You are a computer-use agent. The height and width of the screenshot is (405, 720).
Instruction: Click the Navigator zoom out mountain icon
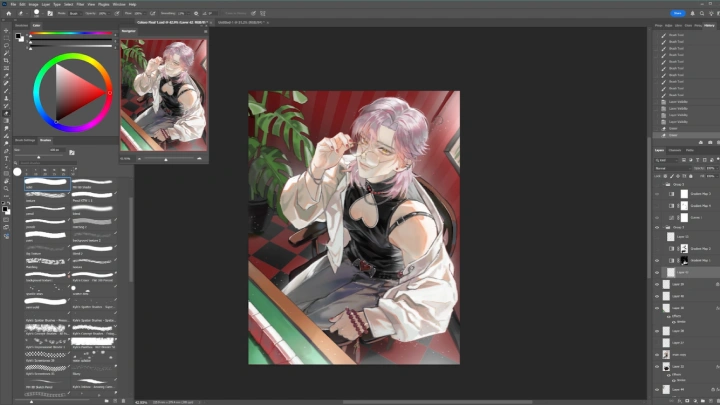[x=140, y=158]
